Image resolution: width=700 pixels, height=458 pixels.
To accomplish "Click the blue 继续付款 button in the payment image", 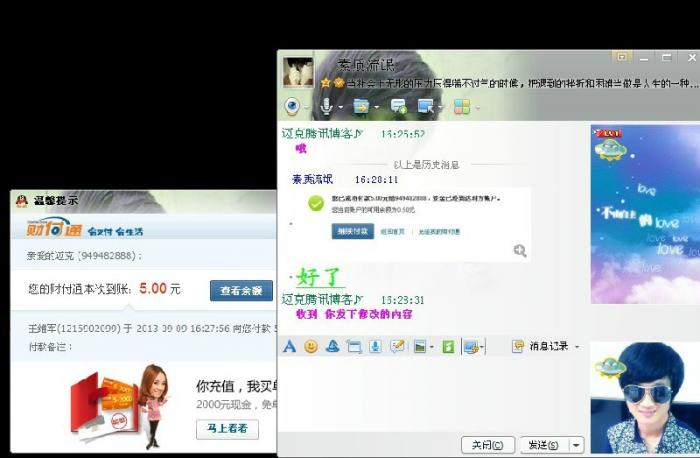I will coord(353,231).
